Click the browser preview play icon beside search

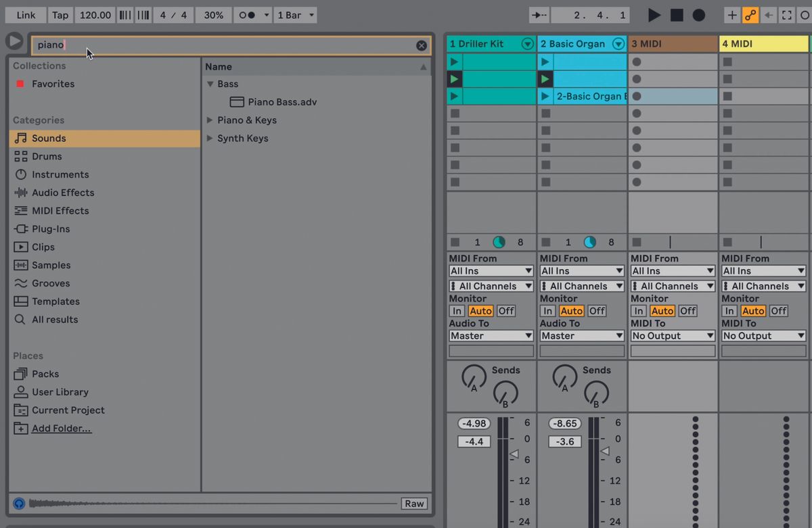click(x=14, y=41)
